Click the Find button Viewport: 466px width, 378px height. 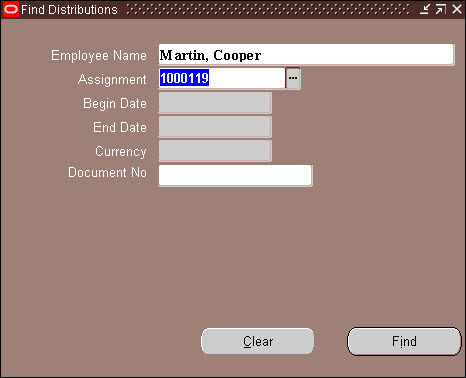click(404, 341)
